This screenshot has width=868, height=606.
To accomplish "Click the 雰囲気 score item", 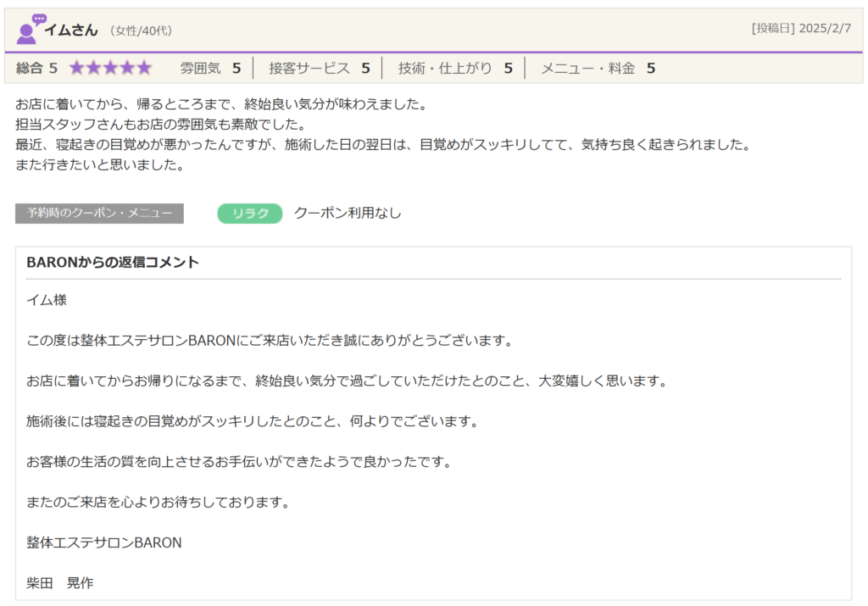I will coord(210,68).
